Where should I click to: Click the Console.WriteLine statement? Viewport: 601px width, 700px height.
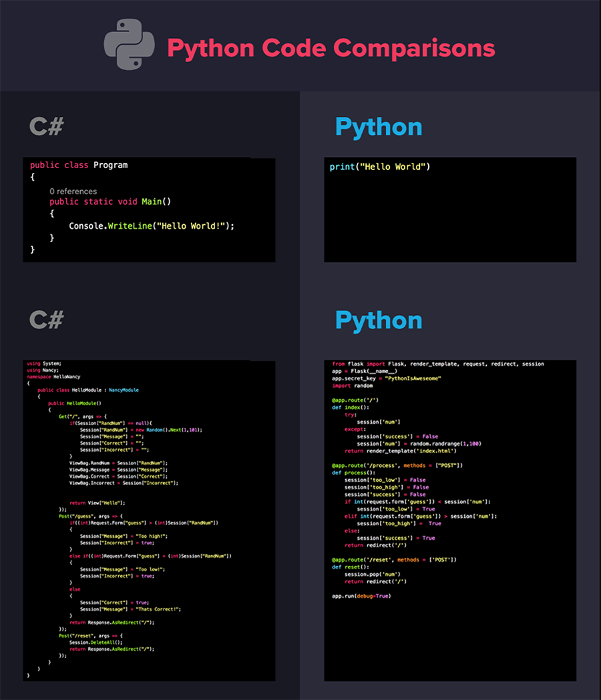(152, 226)
